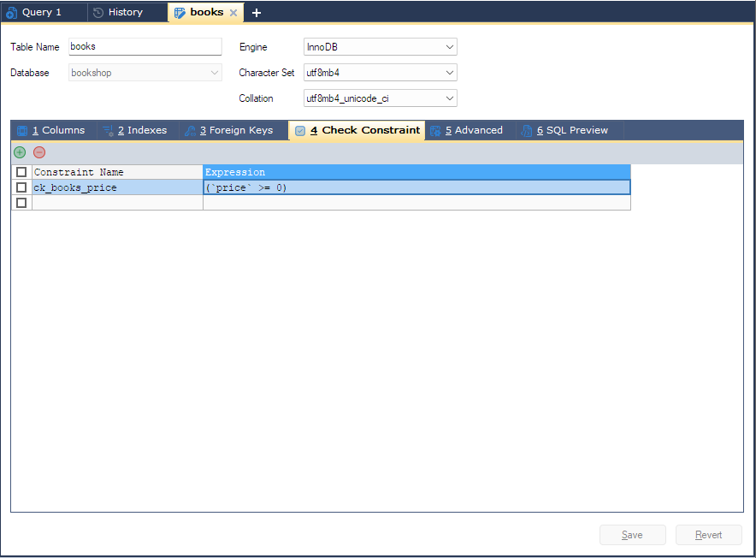Click the Save button
This screenshot has height=558, width=756.
point(633,535)
